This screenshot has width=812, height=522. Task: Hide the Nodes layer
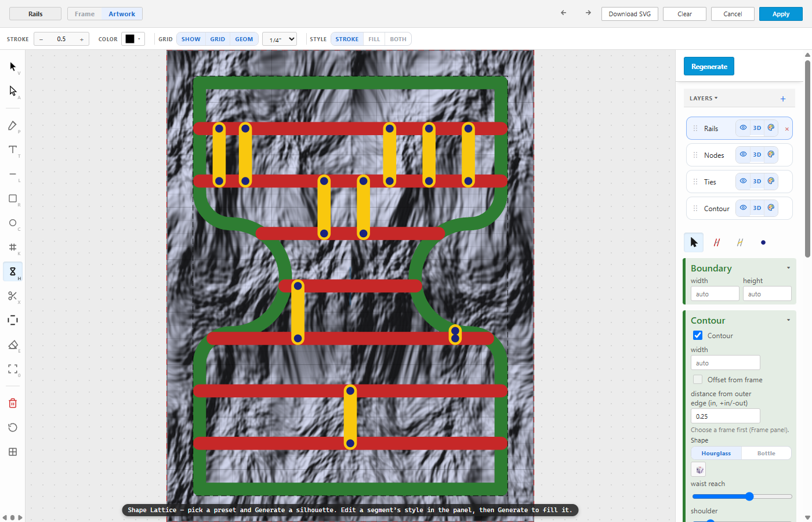pos(743,154)
